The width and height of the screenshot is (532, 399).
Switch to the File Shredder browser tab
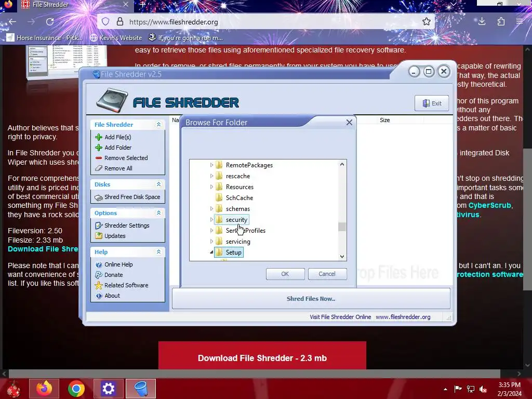coord(76,5)
